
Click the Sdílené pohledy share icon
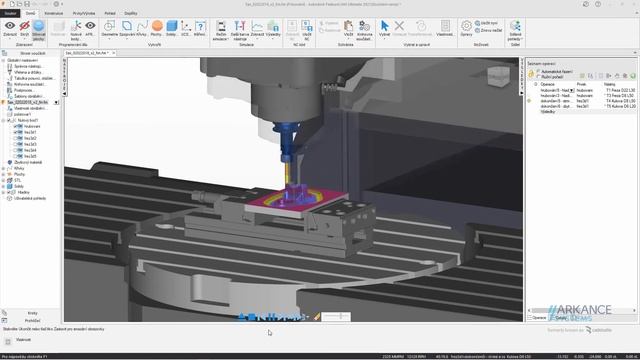(x=515, y=26)
